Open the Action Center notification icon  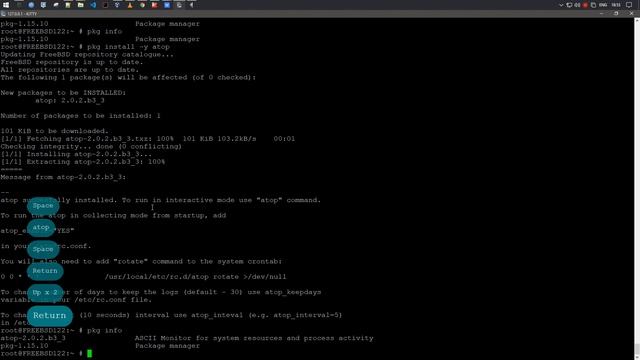(x=629, y=5)
